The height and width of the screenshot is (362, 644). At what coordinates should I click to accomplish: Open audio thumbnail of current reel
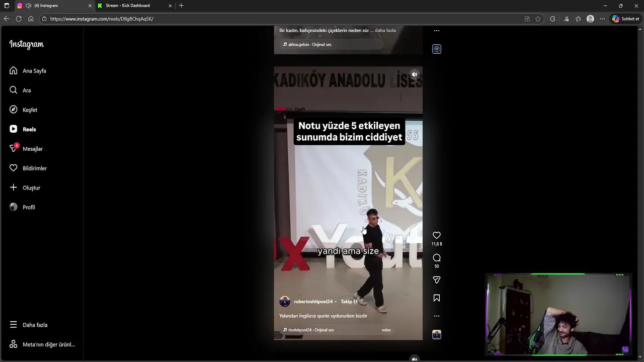tap(437, 334)
